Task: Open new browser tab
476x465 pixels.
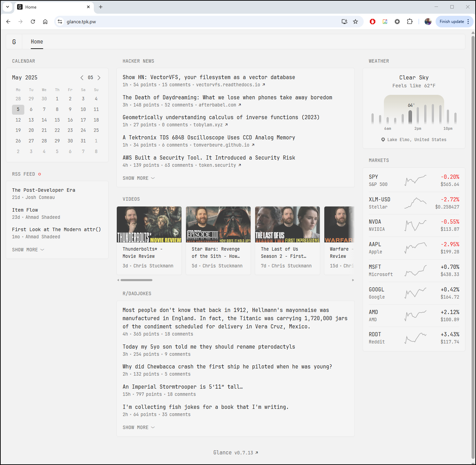Action: (x=101, y=7)
